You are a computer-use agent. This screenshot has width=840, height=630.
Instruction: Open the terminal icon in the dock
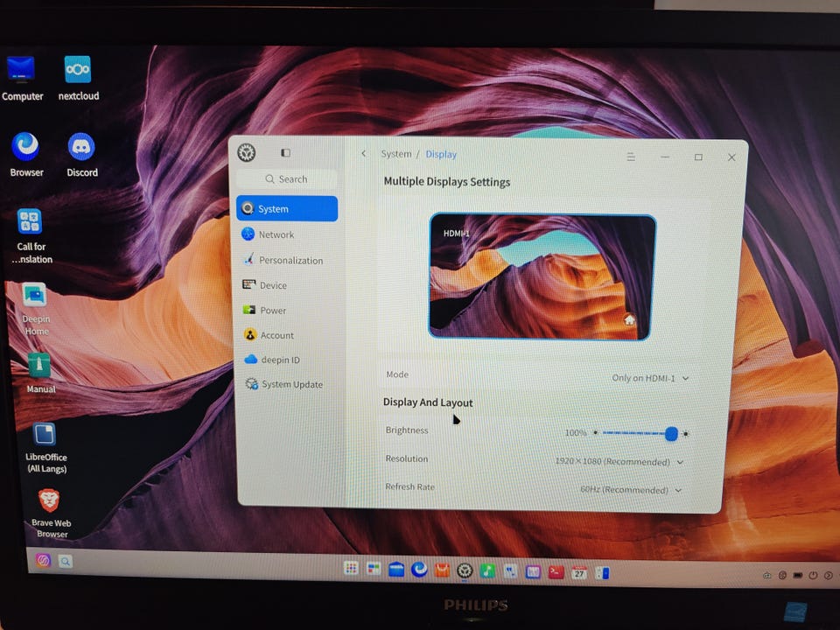556,572
